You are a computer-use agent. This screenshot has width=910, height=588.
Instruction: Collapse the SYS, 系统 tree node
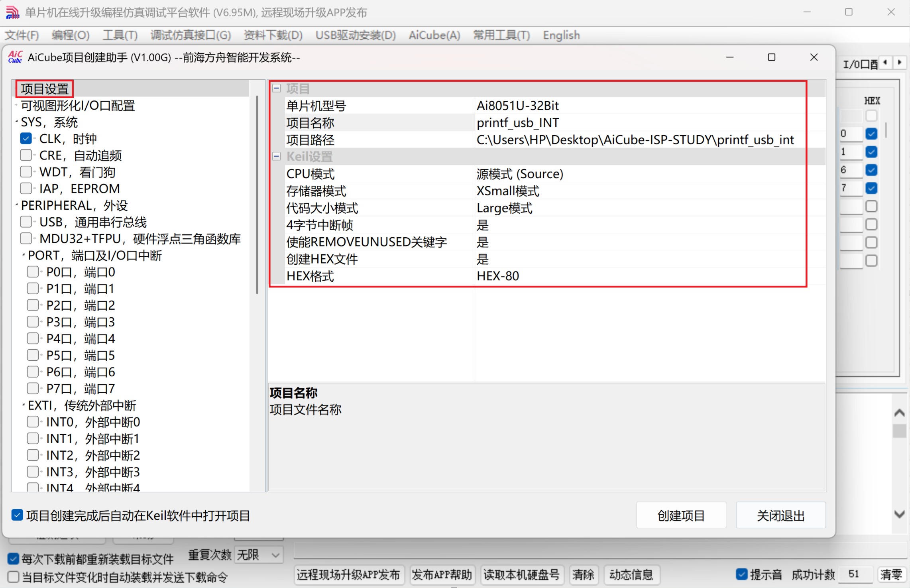pos(17,122)
